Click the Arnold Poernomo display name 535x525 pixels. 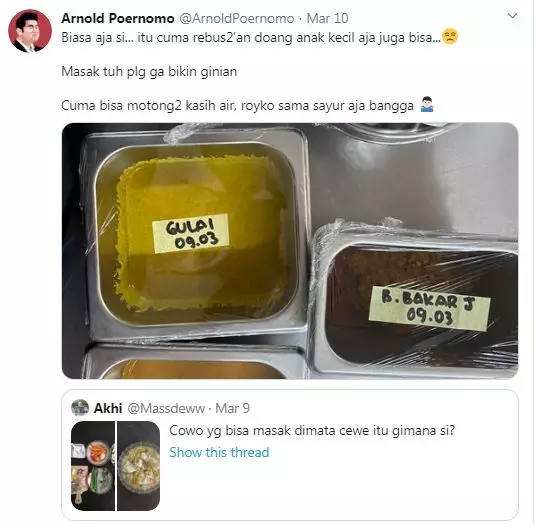[x=118, y=18]
